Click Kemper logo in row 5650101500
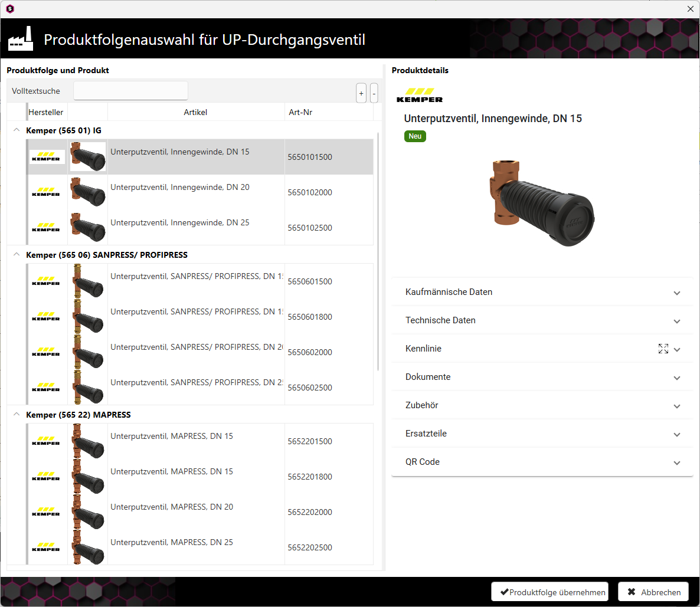The image size is (700, 607). click(46, 157)
